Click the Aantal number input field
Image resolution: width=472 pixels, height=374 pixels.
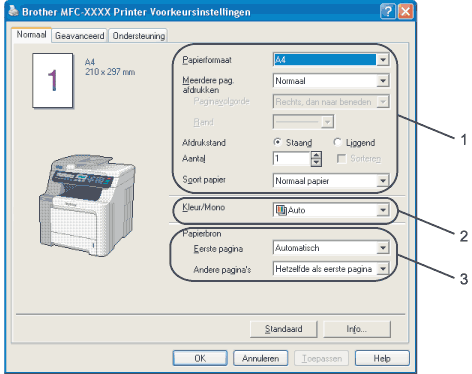pos(292,159)
